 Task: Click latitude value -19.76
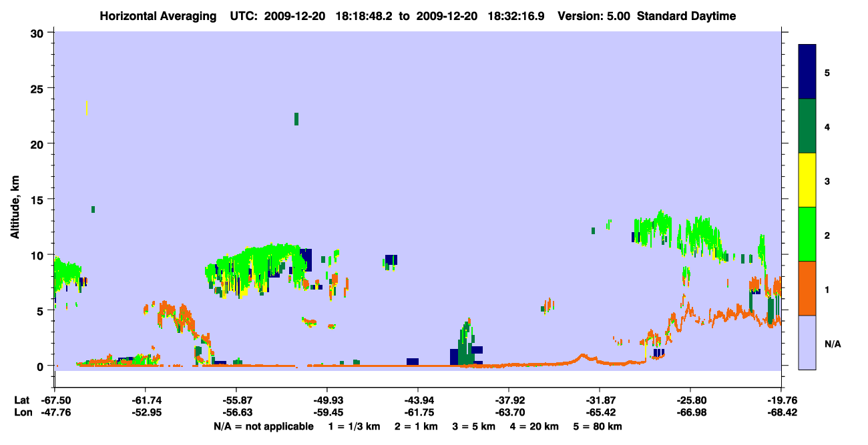coord(781,400)
